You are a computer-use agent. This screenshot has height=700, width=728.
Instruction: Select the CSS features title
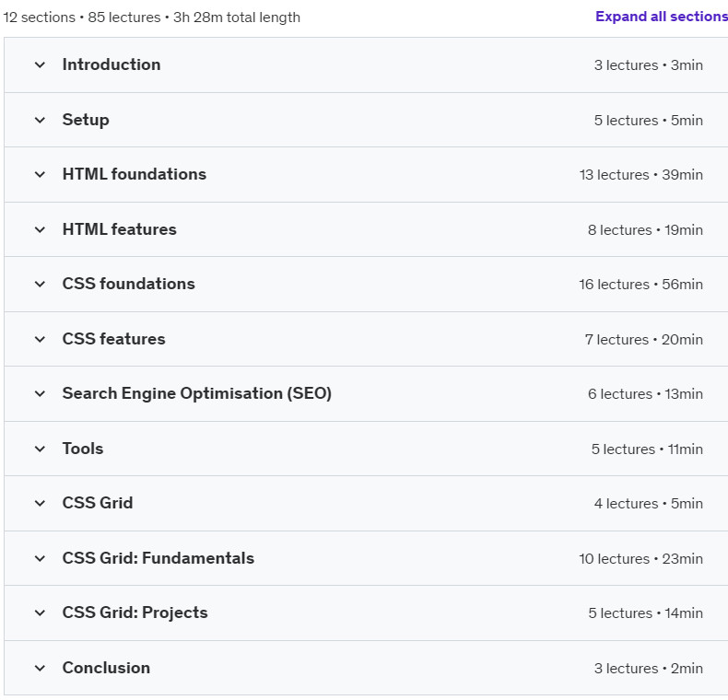(113, 339)
